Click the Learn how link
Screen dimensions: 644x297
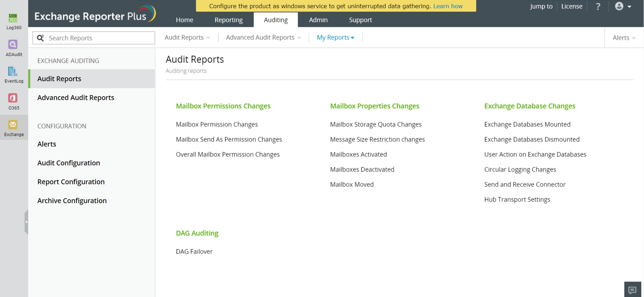click(448, 6)
